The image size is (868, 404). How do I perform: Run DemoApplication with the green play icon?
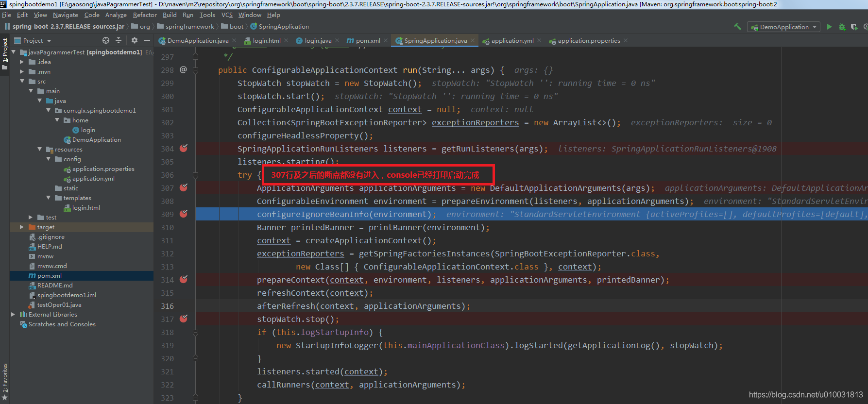[829, 27]
